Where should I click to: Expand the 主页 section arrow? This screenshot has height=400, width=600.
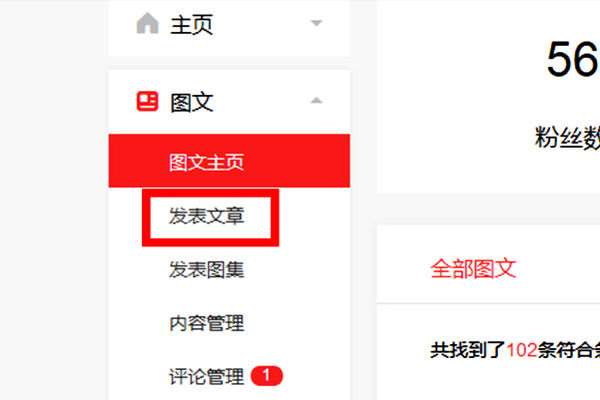pyautogui.click(x=316, y=23)
